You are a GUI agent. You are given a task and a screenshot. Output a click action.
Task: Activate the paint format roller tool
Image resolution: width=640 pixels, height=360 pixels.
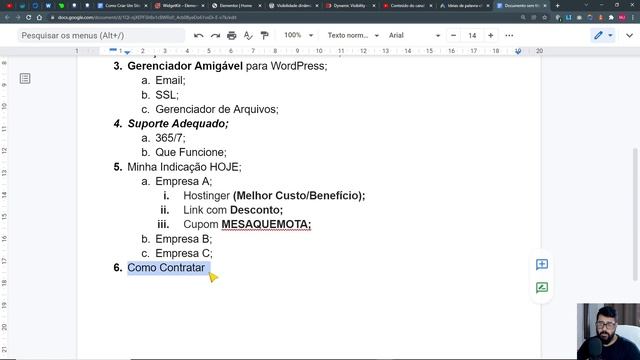(x=264, y=36)
